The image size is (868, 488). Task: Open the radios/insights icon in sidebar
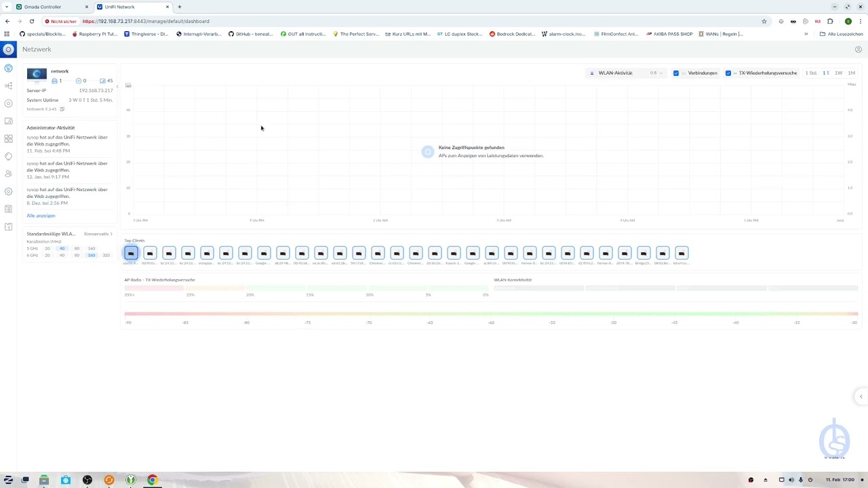8,156
